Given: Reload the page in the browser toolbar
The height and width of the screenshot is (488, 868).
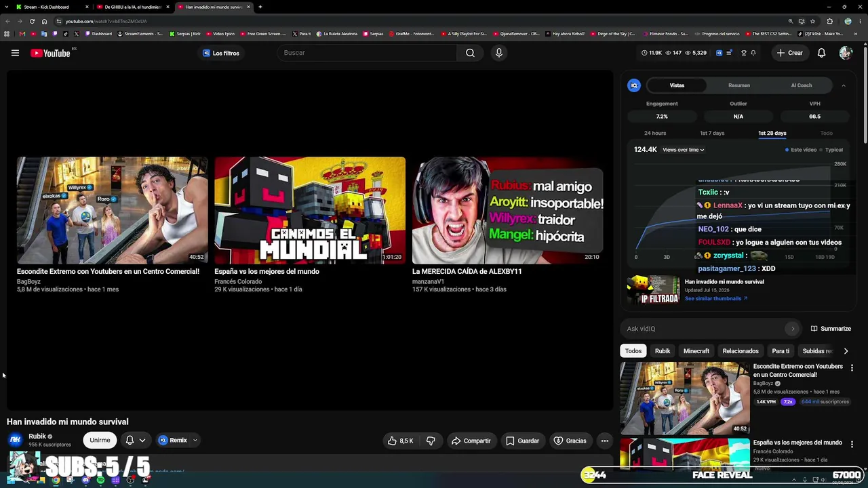Looking at the screenshot, I should tap(32, 21).
